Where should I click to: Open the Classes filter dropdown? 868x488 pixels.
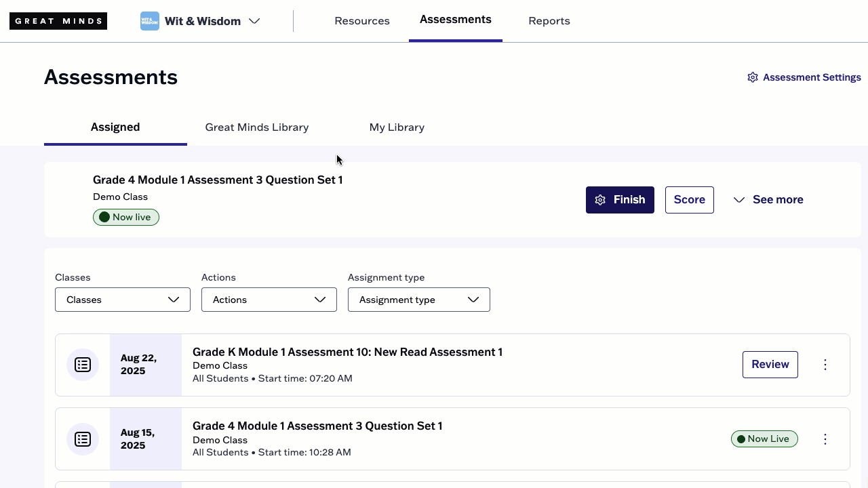click(x=122, y=300)
